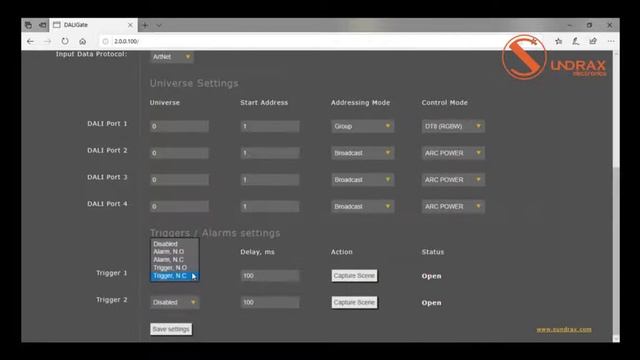Click Trigger 1 Delay ms field
The width and height of the screenshot is (640, 360).
(x=270, y=276)
